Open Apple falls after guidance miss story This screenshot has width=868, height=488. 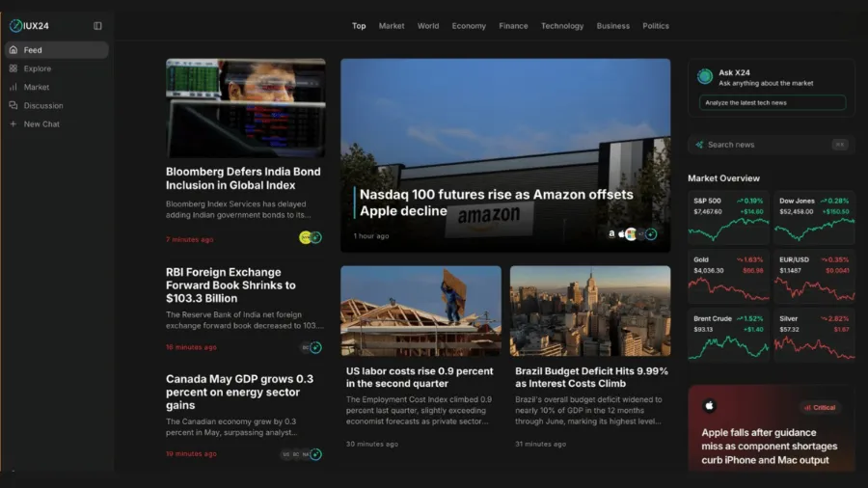click(770, 446)
